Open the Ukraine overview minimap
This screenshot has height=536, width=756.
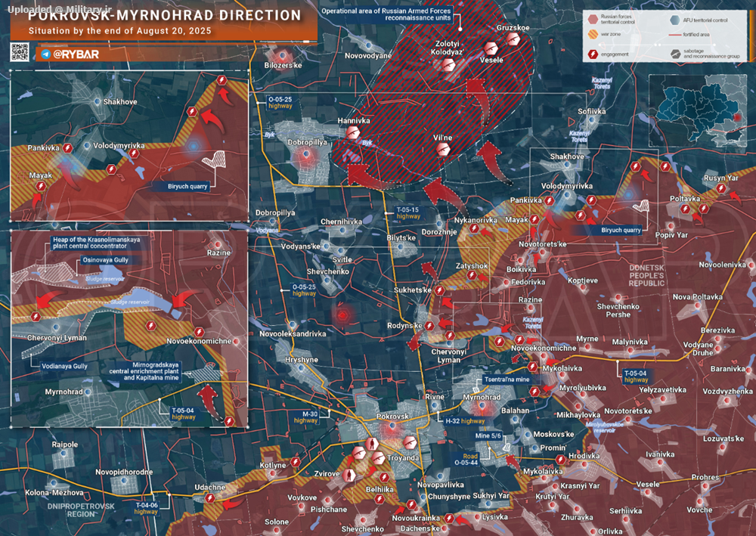(699, 110)
